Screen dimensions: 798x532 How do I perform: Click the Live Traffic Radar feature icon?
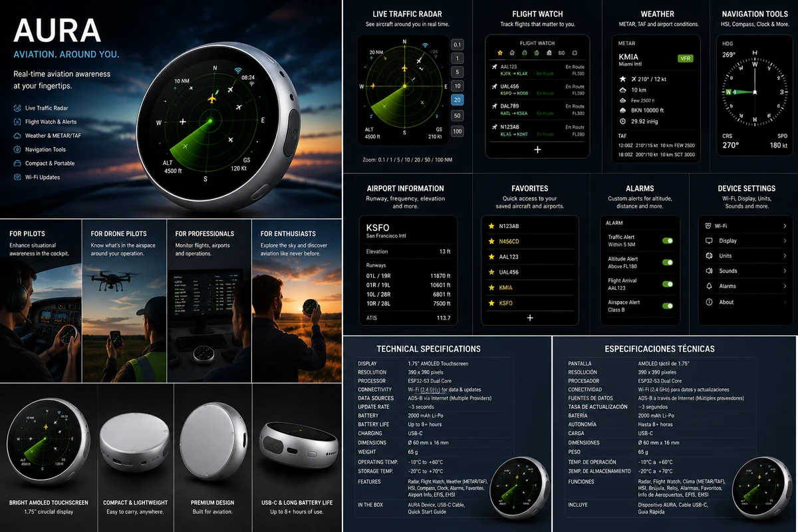[x=17, y=108]
